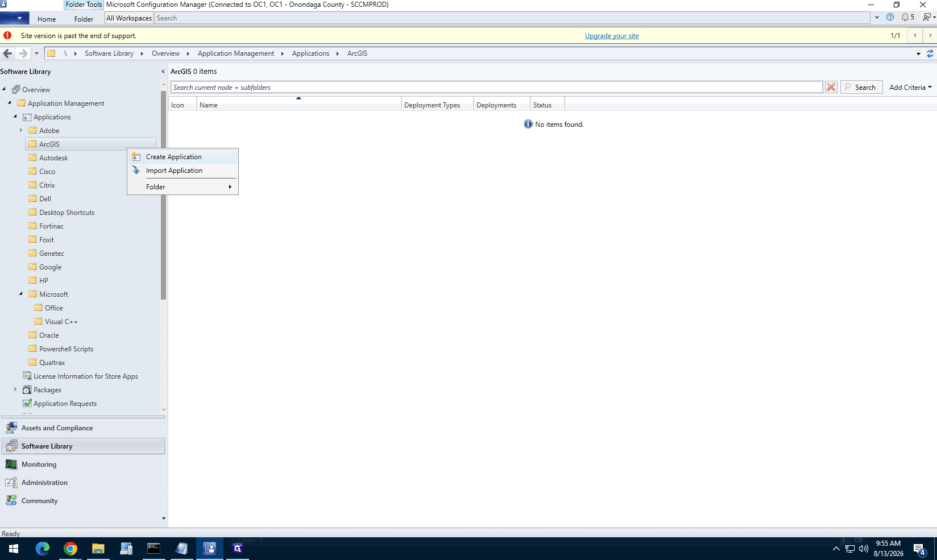This screenshot has height=560, width=937.
Task: Open Application Requests node
Action: tap(65, 404)
